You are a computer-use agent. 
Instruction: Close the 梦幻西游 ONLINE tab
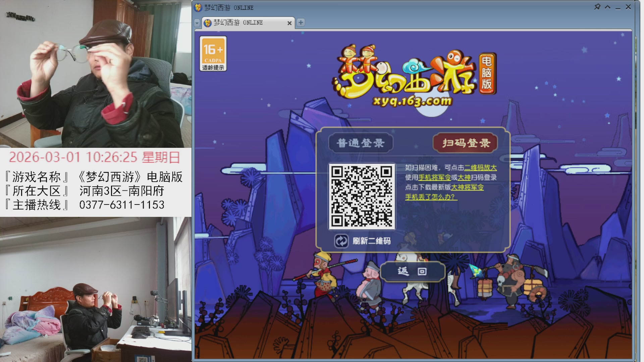[x=289, y=23]
